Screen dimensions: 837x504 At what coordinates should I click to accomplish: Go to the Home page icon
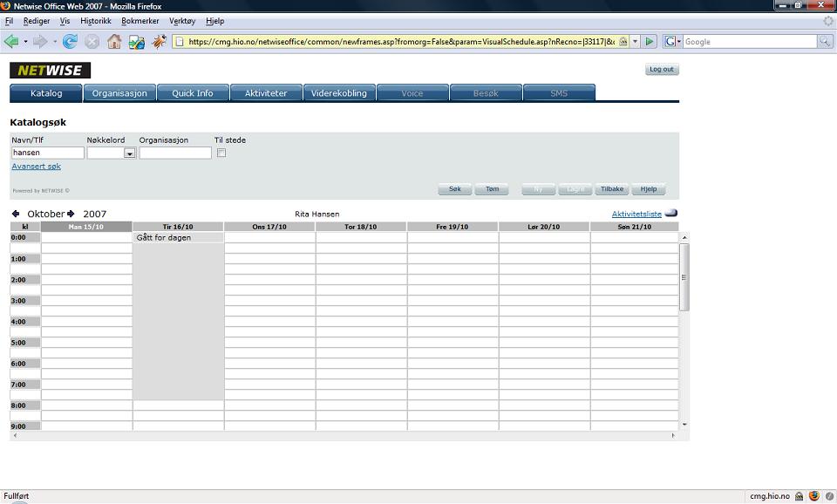tap(114, 41)
